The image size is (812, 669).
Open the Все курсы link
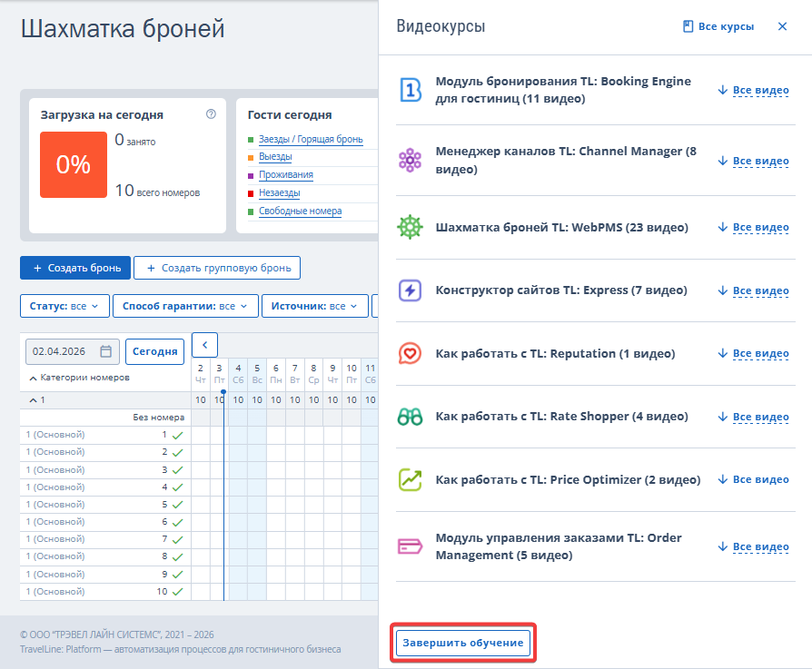point(718,26)
